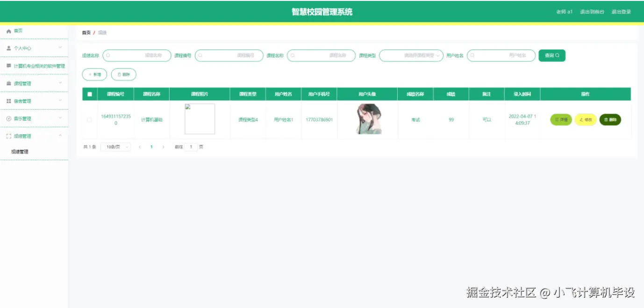644x308 pixels.
Task: Click the 课程编号 column header
Action: click(x=116, y=94)
